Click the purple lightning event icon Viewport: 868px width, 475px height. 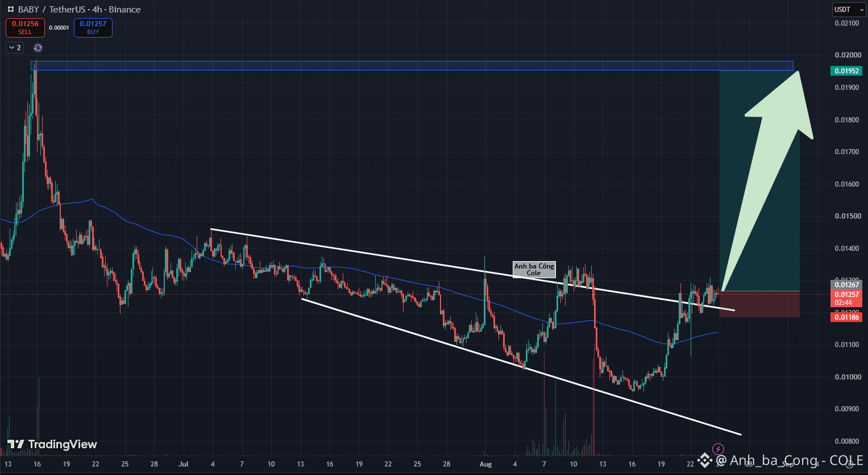point(719,449)
